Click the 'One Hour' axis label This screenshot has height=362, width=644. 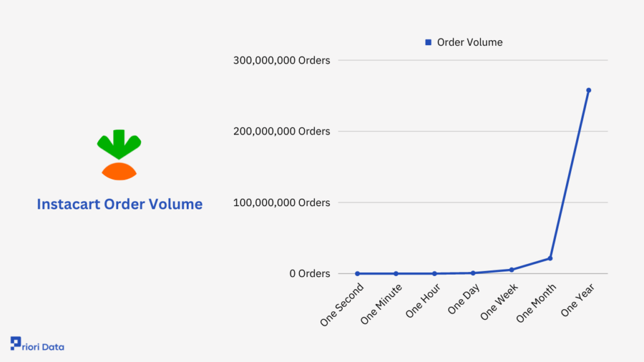click(x=423, y=301)
